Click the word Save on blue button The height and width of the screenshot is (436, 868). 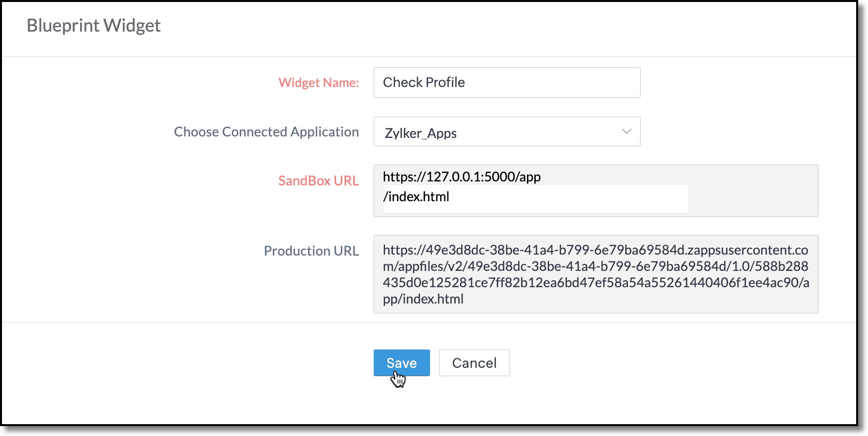tap(401, 363)
